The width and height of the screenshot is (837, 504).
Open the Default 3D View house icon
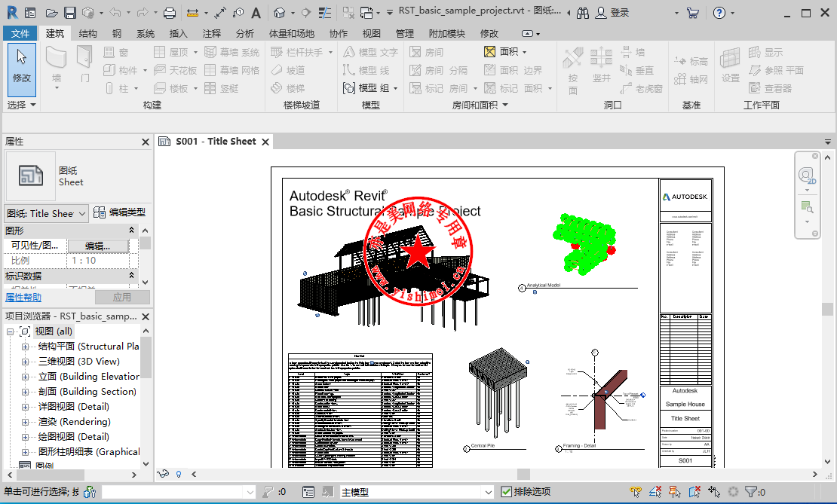pyautogui.click(x=279, y=12)
